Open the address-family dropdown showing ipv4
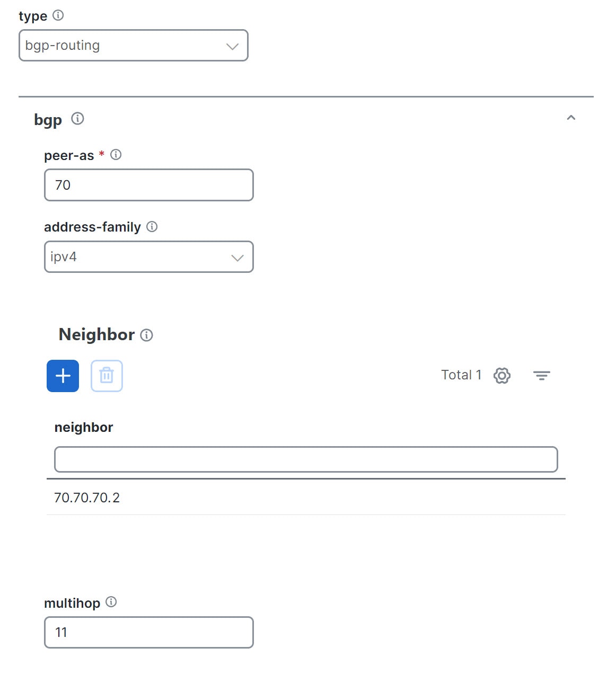The width and height of the screenshot is (616, 674). point(148,257)
